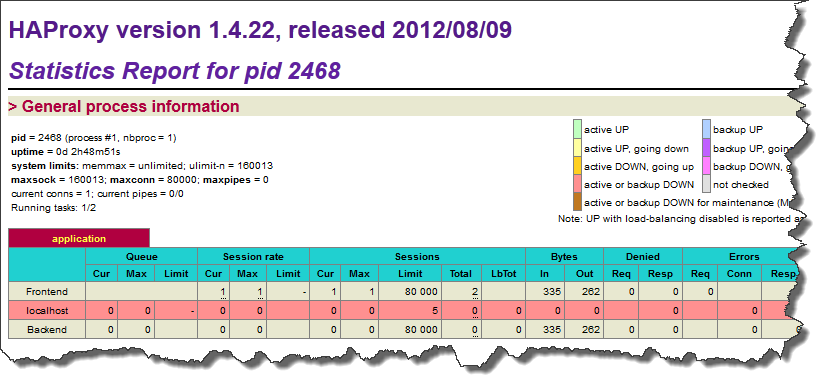This screenshot has height=390, width=831.
Task: Click the brown 'DOWN for maintenance' legend swatch
Action: (577, 202)
